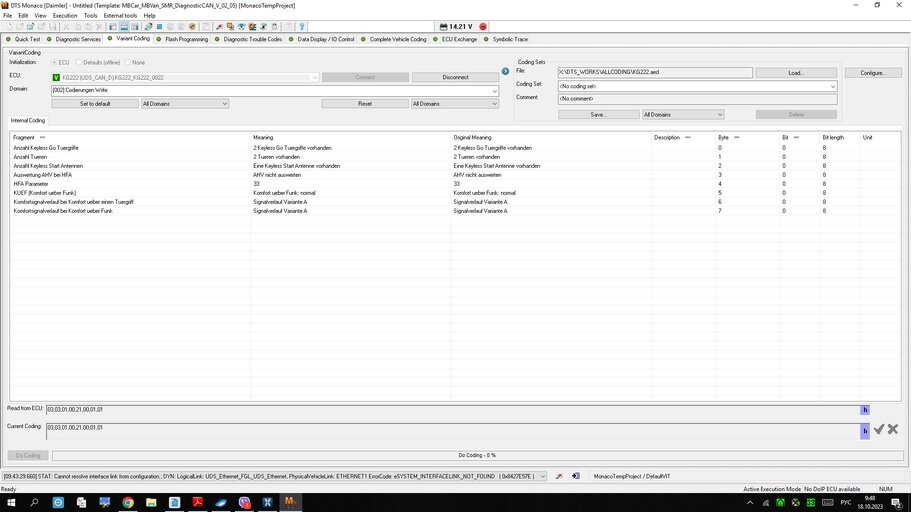
Task: Open All Domains dropdown next to Set to default
Action: (x=185, y=104)
